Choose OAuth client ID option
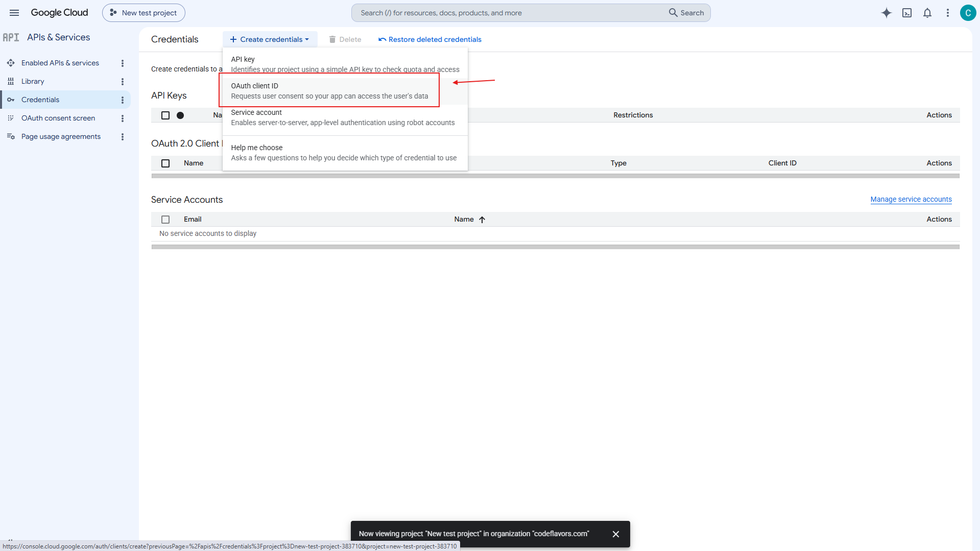This screenshot has height=551, width=980. (345, 91)
